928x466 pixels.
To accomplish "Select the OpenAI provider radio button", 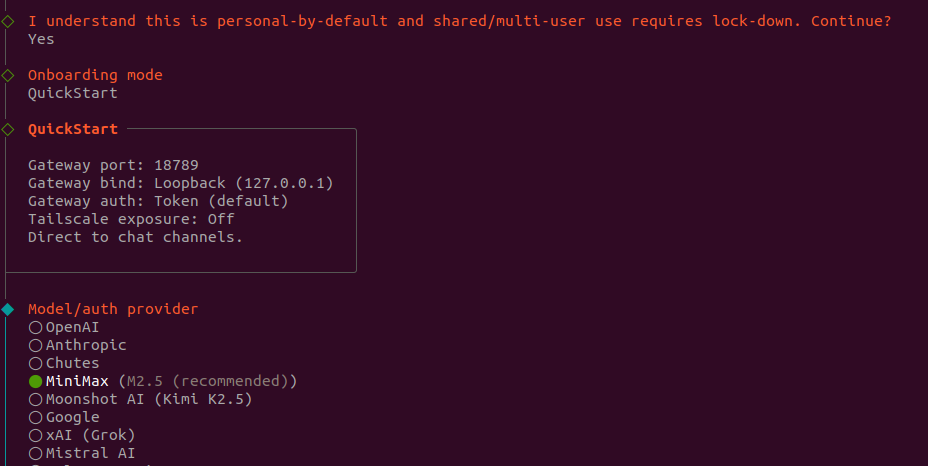I will click(36, 327).
